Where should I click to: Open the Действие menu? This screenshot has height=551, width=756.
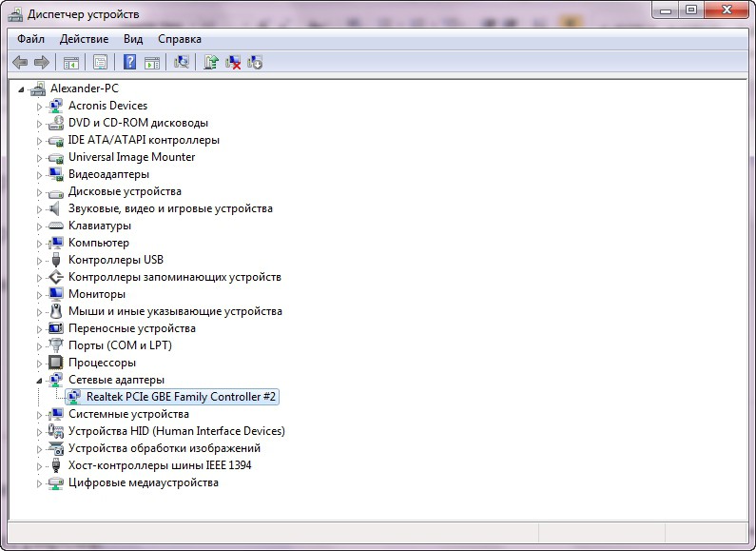(x=84, y=39)
